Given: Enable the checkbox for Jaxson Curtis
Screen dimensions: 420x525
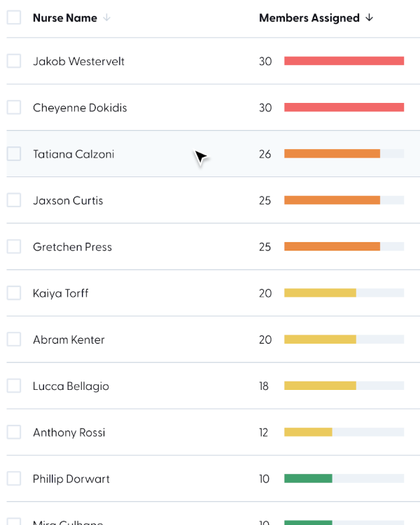Looking at the screenshot, I should [14, 200].
